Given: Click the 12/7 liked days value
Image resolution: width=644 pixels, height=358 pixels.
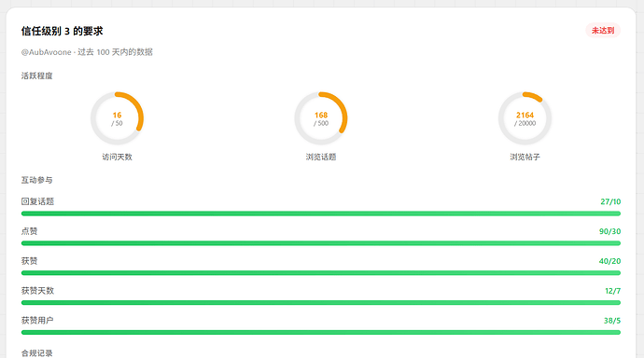Looking at the screenshot, I should (x=613, y=291).
